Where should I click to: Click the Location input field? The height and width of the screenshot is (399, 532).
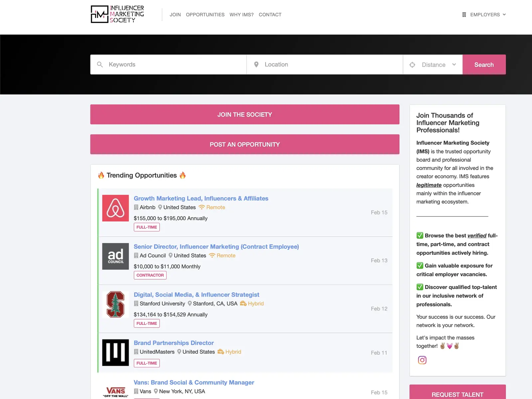325,65
